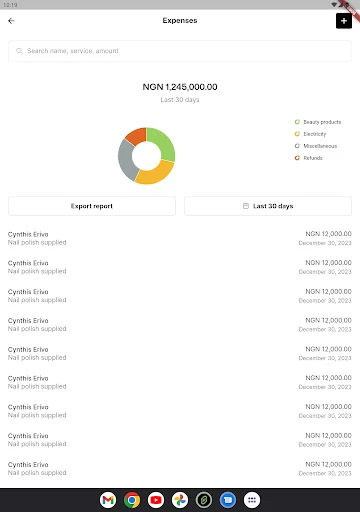The height and width of the screenshot is (512, 360).
Task: Select the yellow Electricity chart segment
Action: pos(155,174)
